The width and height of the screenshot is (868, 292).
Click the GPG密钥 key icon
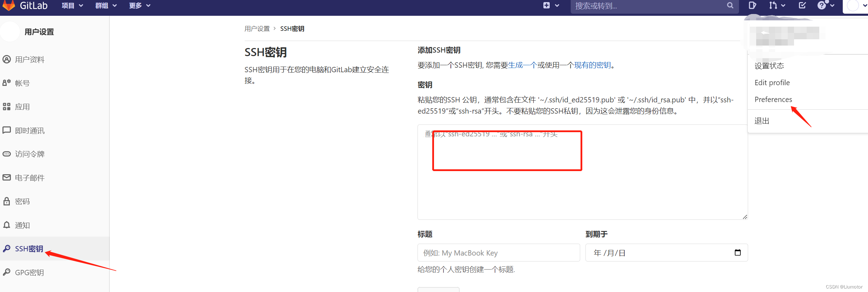point(7,272)
